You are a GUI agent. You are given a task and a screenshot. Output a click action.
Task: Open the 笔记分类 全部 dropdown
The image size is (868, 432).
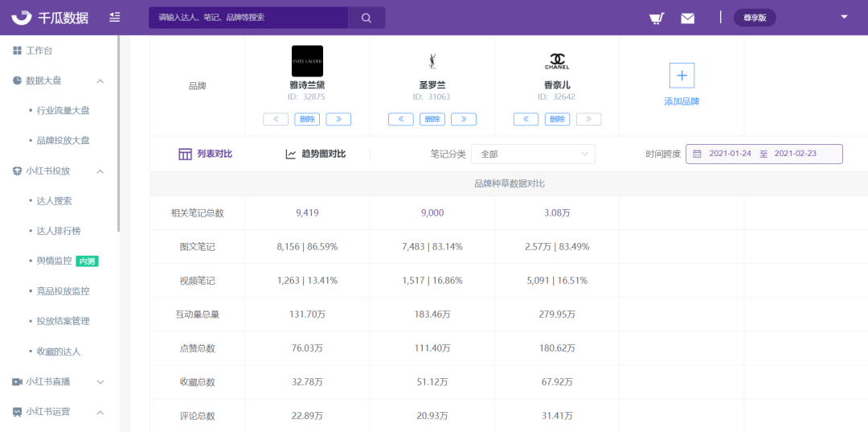[x=533, y=154]
